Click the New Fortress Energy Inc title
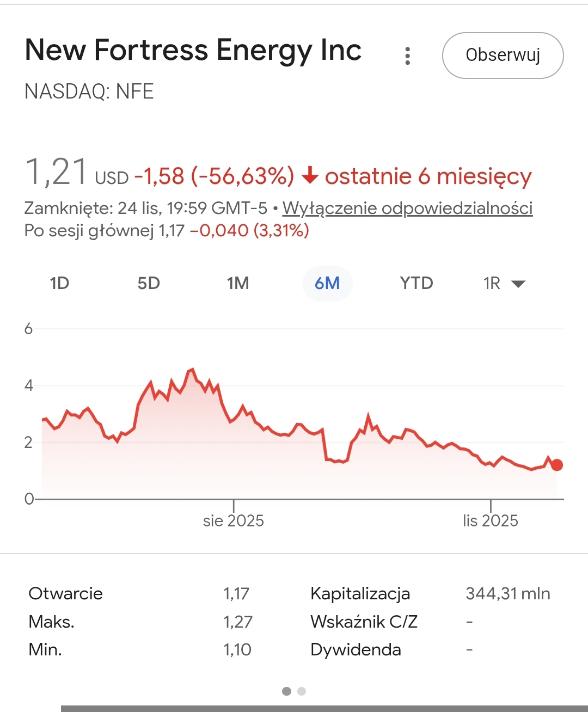Viewport: 588px width, 712px height. tap(193, 50)
